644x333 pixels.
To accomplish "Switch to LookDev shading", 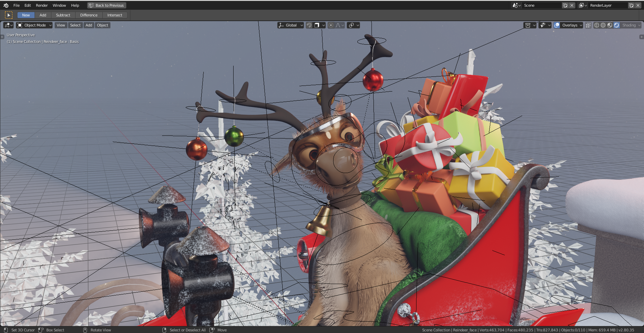I will pos(610,25).
